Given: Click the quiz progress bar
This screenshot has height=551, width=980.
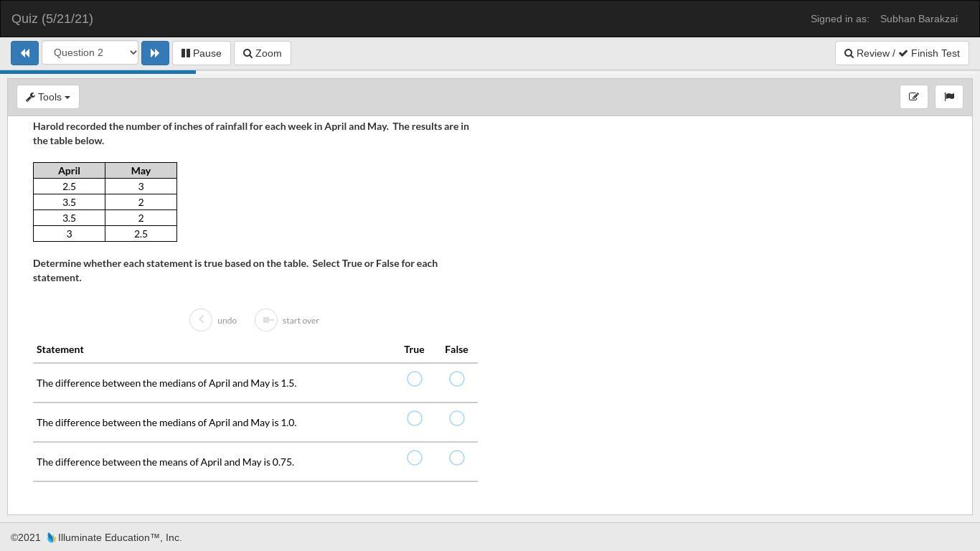Looking at the screenshot, I should (x=98, y=72).
